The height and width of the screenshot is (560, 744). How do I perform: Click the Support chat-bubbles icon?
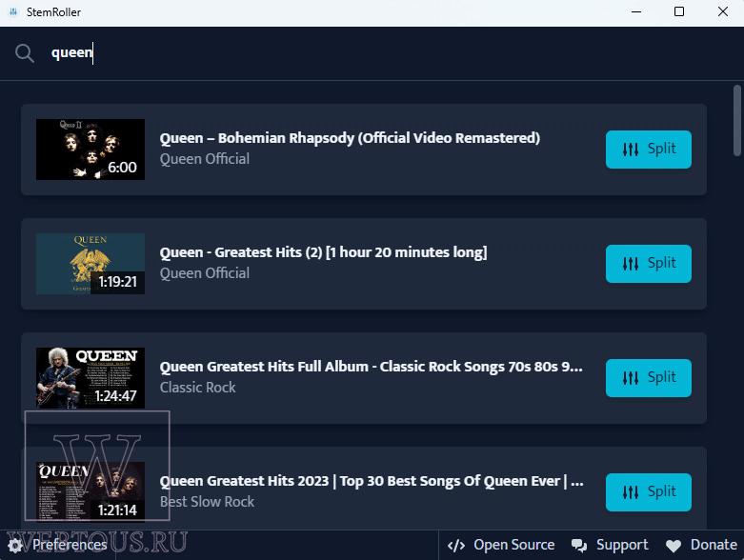pos(579,546)
